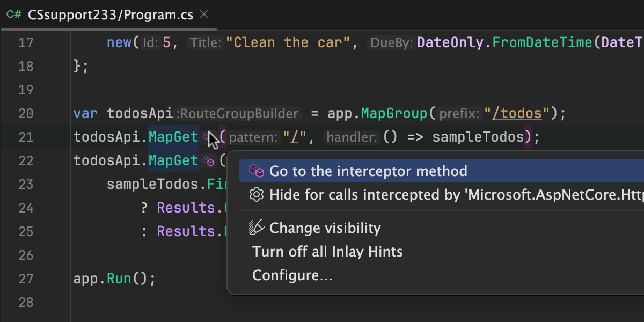Click the "prefix:" inlay hint
644x322 pixels.
click(x=459, y=114)
